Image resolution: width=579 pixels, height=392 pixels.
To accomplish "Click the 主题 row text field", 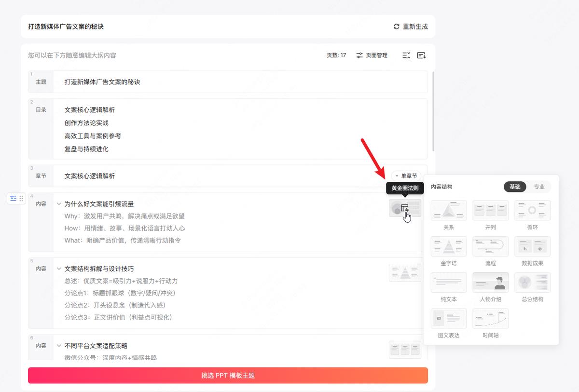I will [x=240, y=82].
